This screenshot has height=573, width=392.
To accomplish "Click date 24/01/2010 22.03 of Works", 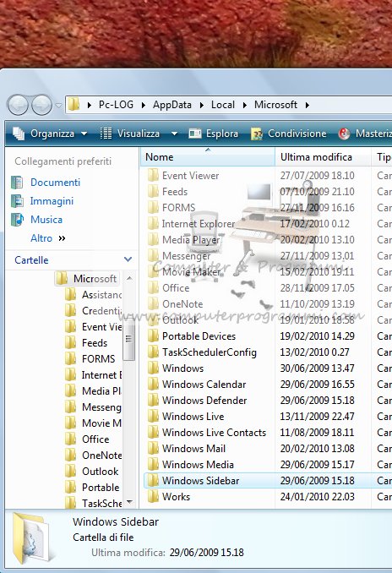I will coord(317,497).
